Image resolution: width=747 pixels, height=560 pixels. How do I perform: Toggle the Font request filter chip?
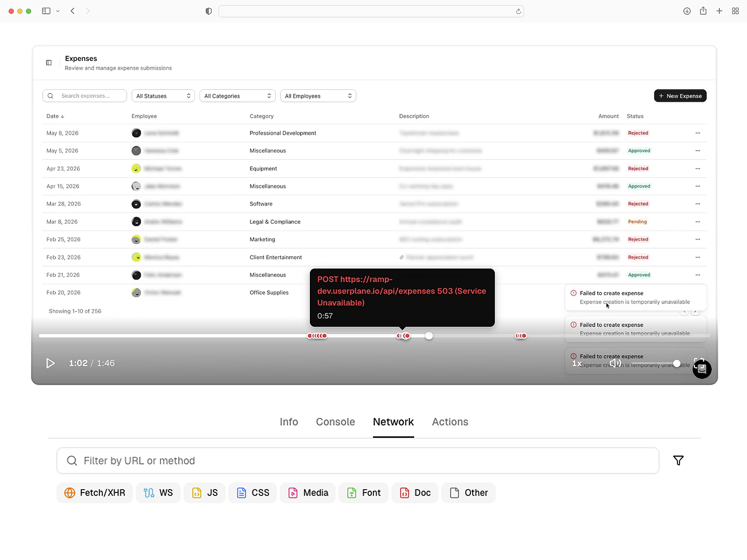(363, 493)
